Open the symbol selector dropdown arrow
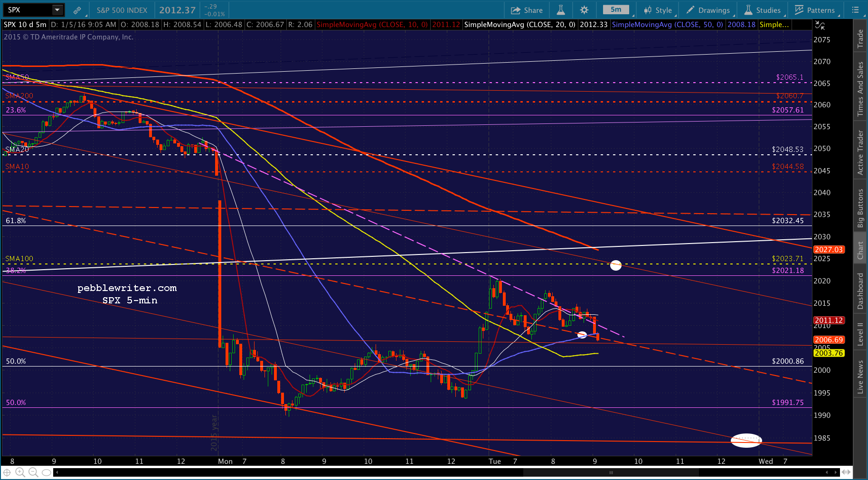Viewport: 868px width, 480px height. point(57,10)
